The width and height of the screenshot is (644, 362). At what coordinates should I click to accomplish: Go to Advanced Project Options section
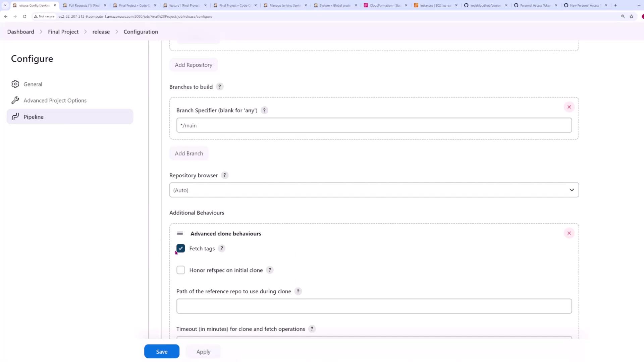pyautogui.click(x=55, y=101)
